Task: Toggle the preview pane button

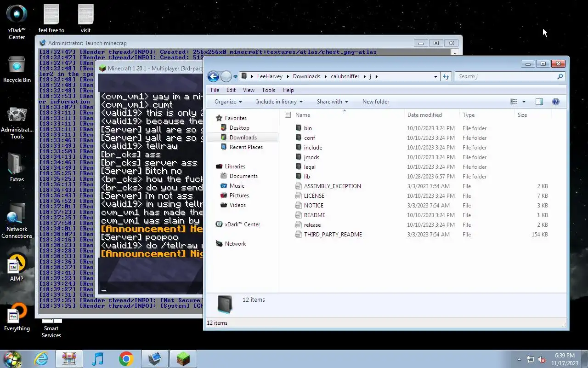Action: coord(539,102)
